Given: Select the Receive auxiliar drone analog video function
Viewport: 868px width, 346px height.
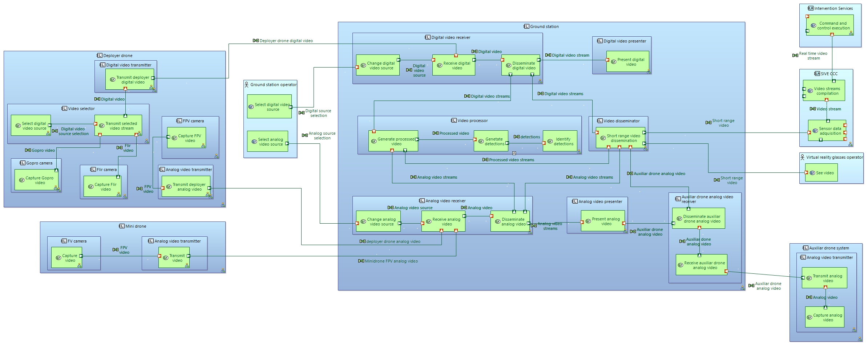Looking at the screenshot, I should click(x=701, y=265).
